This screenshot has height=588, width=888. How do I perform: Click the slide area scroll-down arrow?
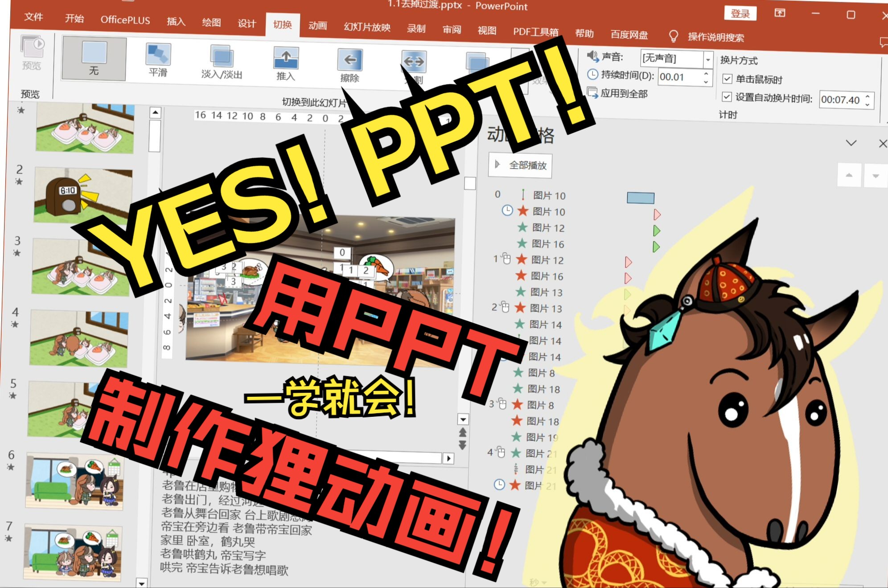[x=463, y=419]
